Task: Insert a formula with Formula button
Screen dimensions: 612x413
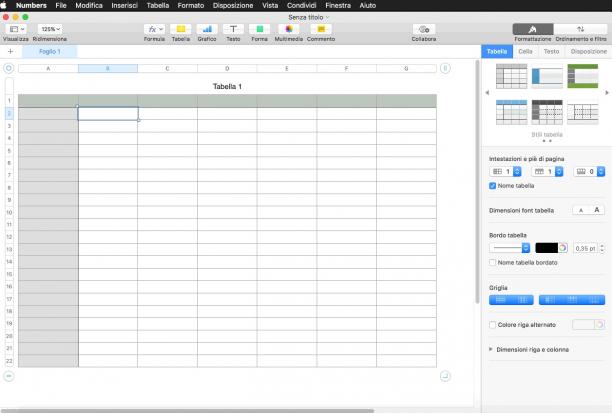Action: click(155, 29)
